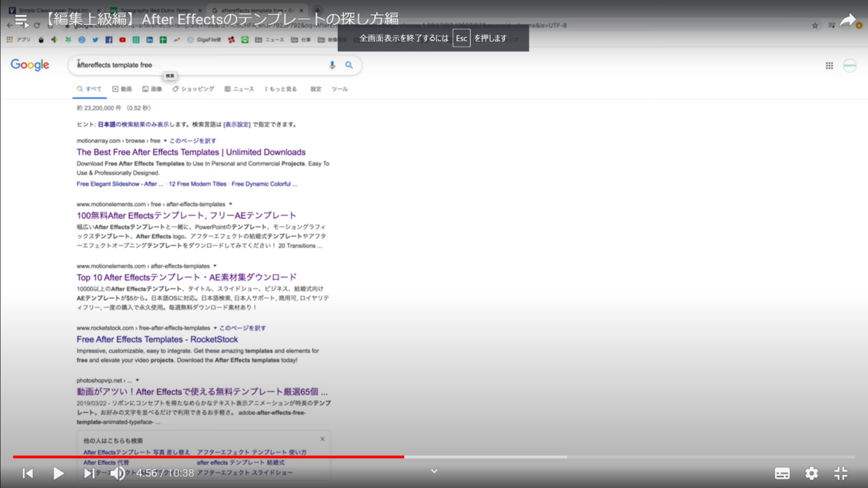Play the video
Viewport: 868px width, 488px height.
pyautogui.click(x=58, y=473)
